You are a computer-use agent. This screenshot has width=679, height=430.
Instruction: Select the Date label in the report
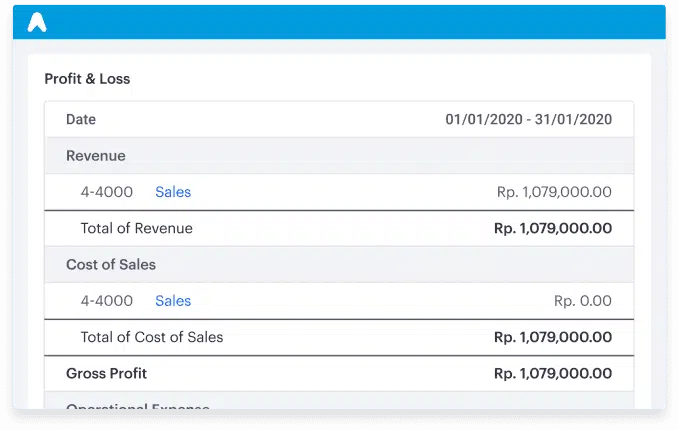coord(81,119)
